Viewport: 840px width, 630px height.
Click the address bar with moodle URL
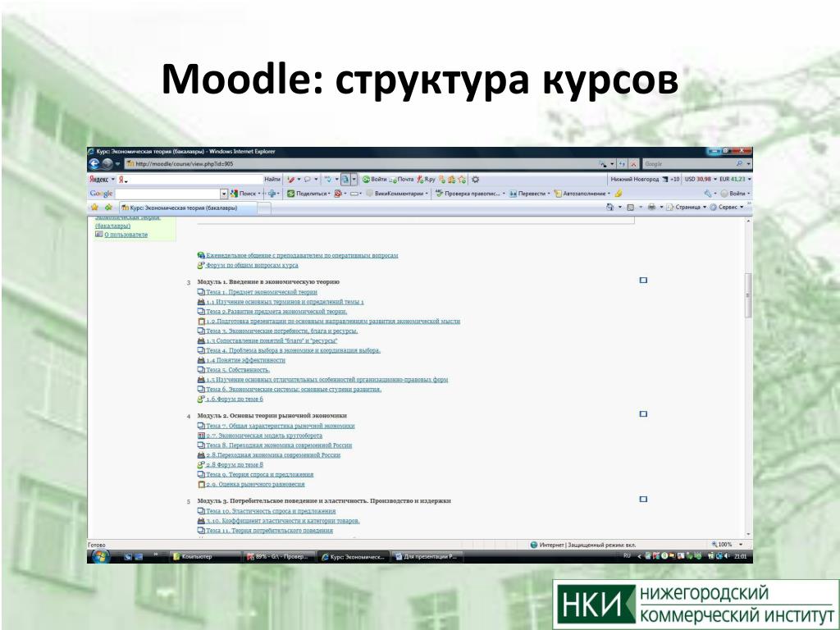[x=362, y=164]
